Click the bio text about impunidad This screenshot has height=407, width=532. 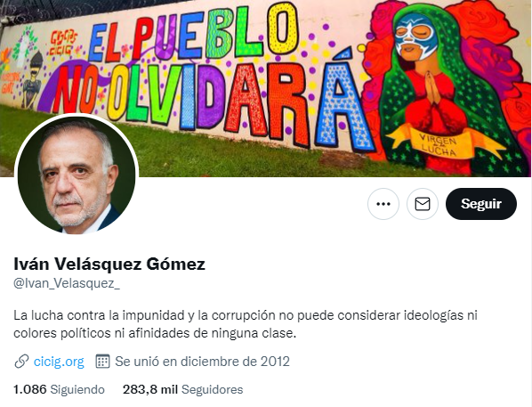(x=246, y=324)
